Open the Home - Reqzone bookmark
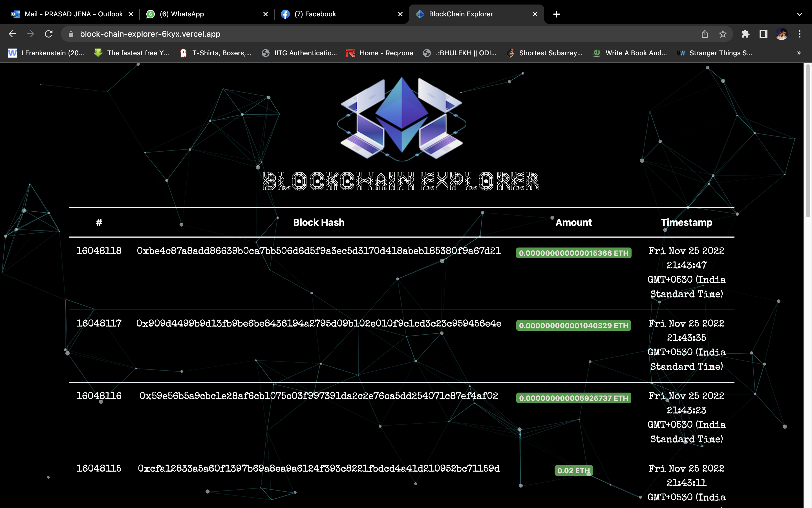 tap(380, 53)
